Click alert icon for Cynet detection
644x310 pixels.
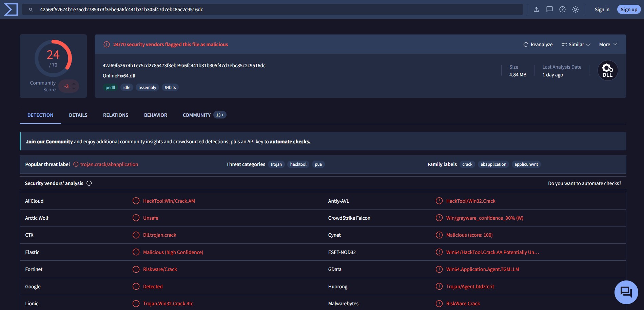(x=439, y=235)
